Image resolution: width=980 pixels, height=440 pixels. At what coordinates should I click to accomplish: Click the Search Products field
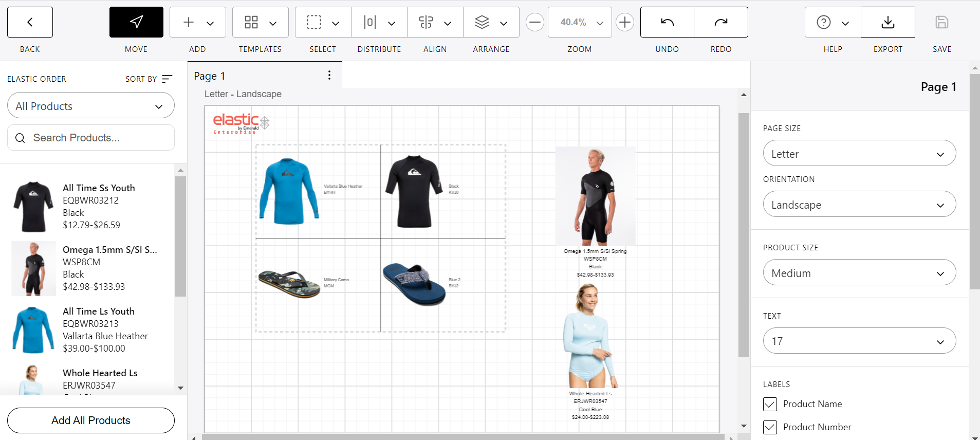(91, 138)
